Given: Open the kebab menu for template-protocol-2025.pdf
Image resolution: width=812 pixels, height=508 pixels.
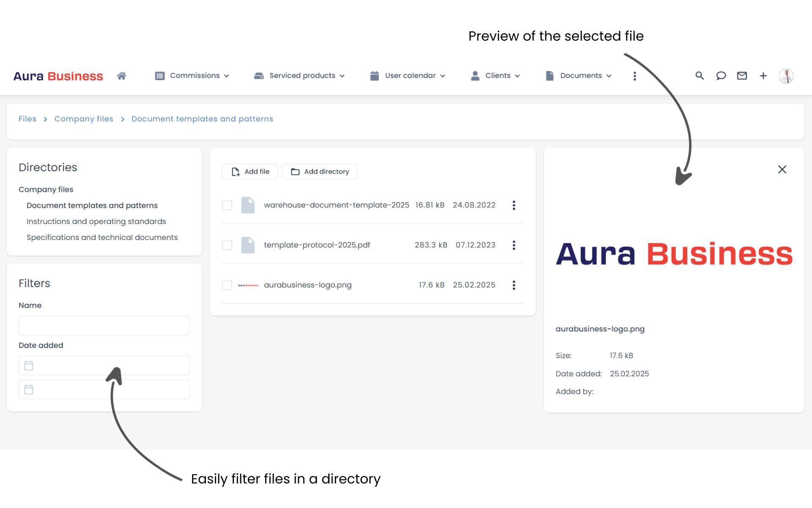Looking at the screenshot, I should (514, 245).
